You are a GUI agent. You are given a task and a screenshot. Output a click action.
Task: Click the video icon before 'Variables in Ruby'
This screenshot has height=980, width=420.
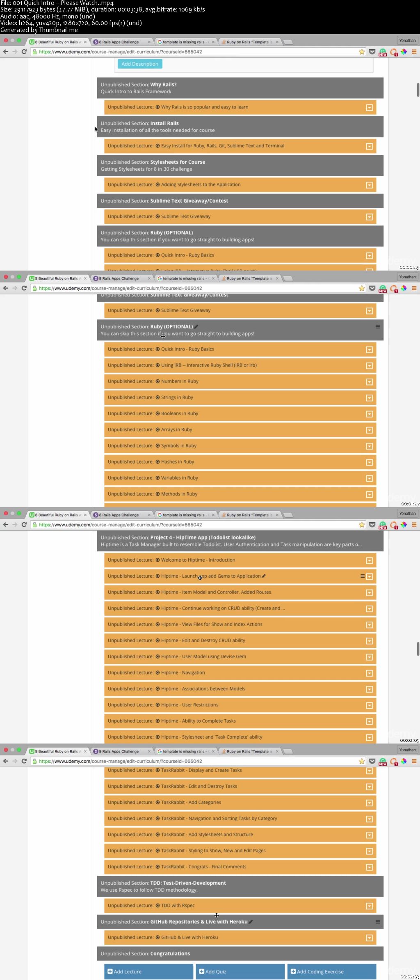point(157,478)
